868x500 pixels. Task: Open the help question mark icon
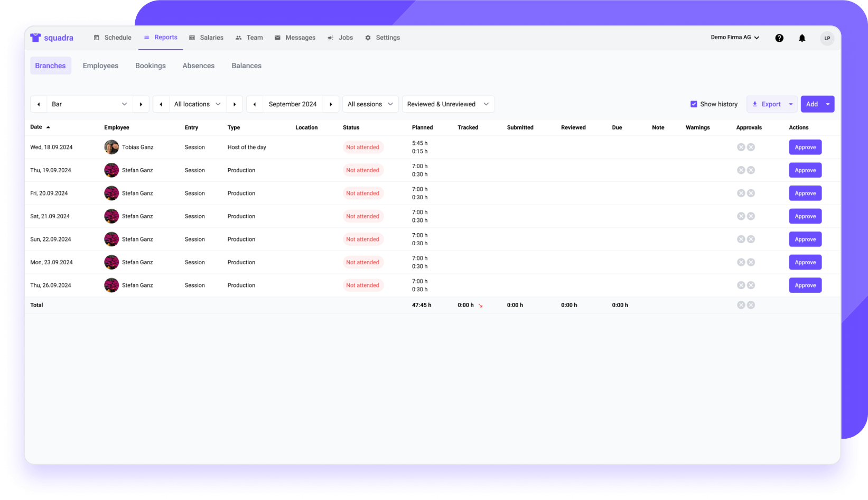779,38
